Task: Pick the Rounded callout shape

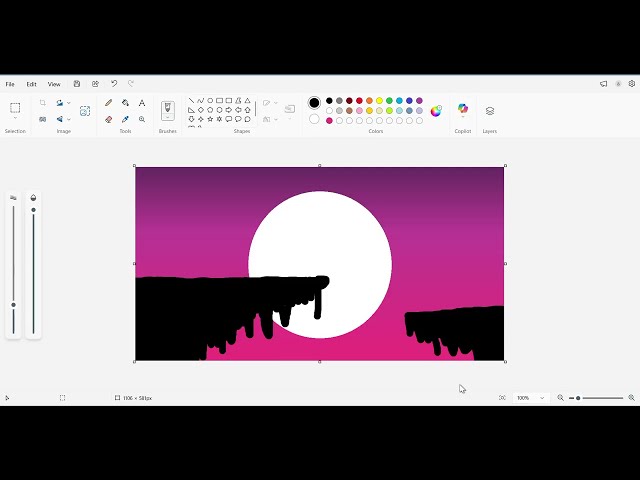Action: point(229,119)
